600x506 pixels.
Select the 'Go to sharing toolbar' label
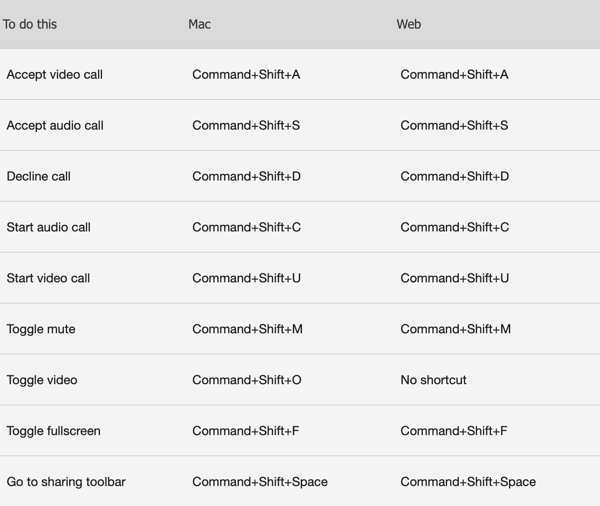(x=66, y=482)
